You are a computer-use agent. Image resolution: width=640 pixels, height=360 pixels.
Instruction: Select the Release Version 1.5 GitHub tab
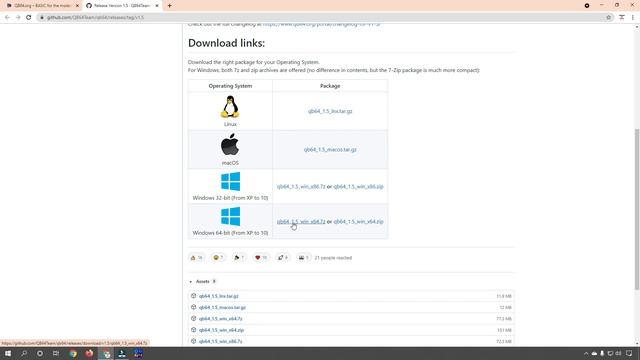[121, 6]
